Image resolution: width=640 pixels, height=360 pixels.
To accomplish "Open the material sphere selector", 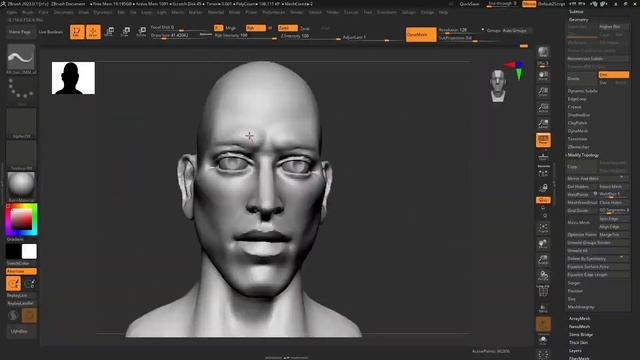I will (x=21, y=187).
